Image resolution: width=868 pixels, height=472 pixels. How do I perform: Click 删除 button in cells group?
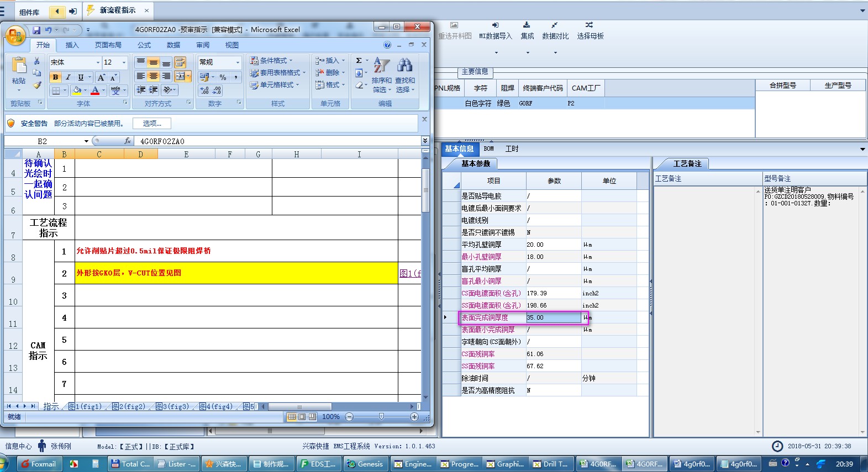pos(330,73)
